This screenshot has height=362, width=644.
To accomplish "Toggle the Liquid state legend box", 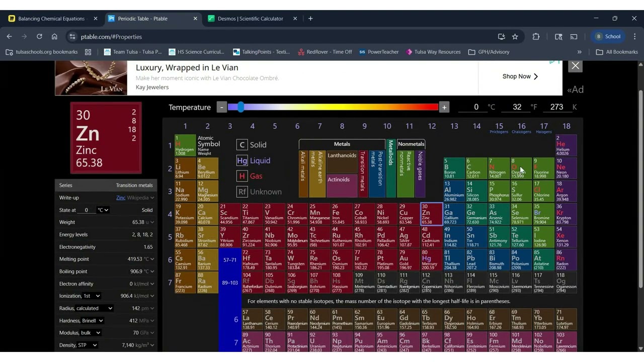I will 242,160.
